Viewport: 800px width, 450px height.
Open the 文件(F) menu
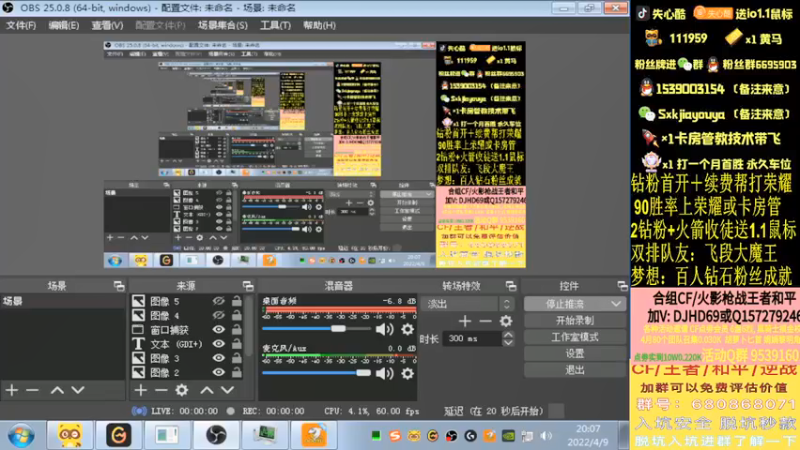click(x=20, y=25)
